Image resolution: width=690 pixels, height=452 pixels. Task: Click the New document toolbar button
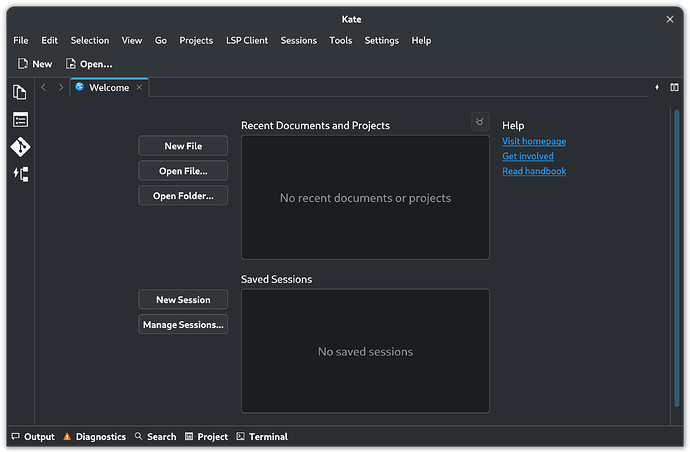(35, 64)
